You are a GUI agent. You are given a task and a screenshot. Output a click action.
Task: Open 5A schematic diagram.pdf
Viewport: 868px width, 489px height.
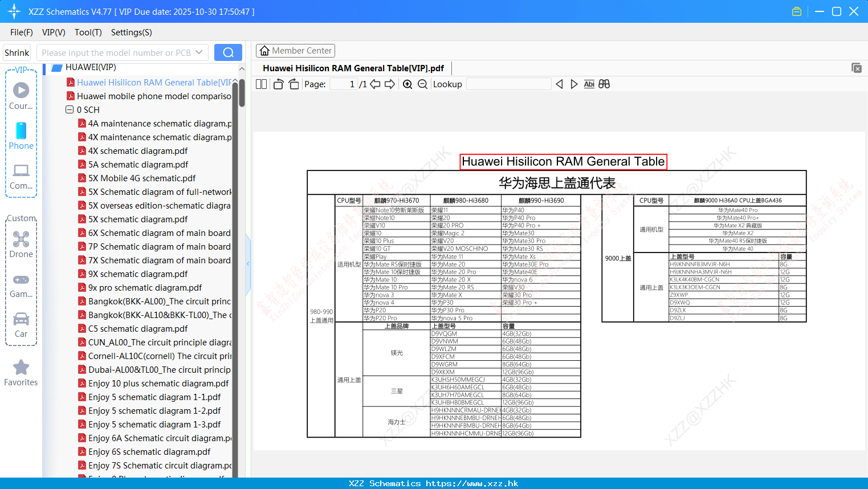coord(133,165)
